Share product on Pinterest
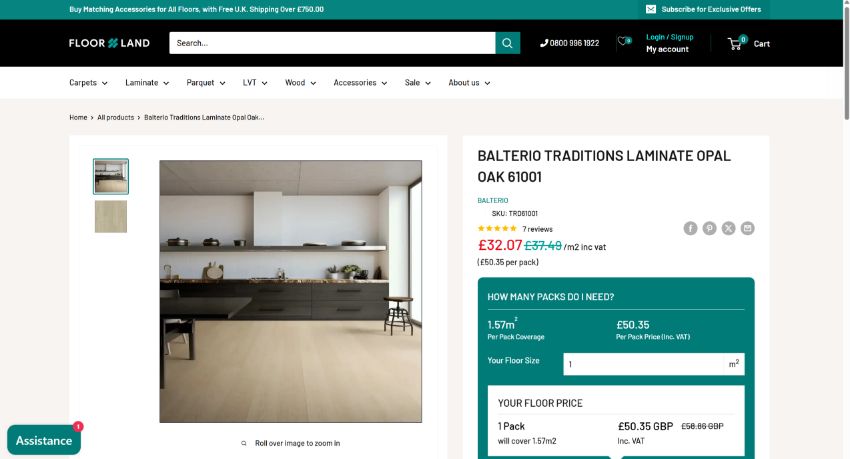The image size is (850, 459). [x=709, y=228]
